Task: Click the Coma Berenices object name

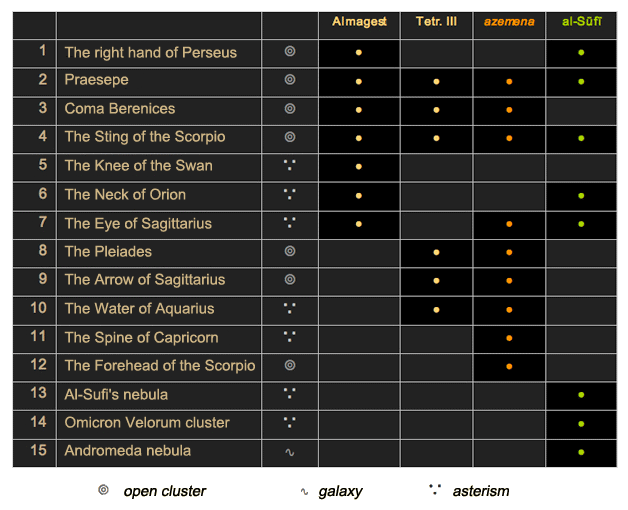Action: (x=120, y=109)
